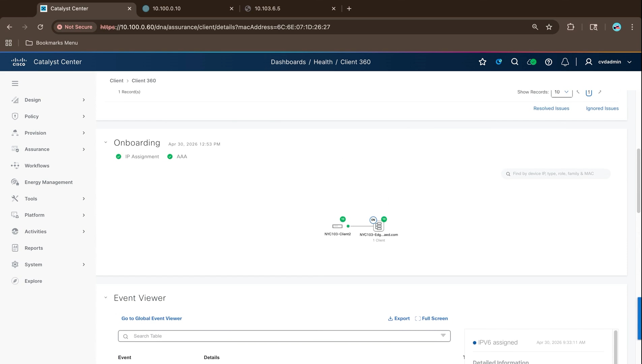Open Ignored Issues link
The height and width of the screenshot is (364, 642).
(602, 108)
